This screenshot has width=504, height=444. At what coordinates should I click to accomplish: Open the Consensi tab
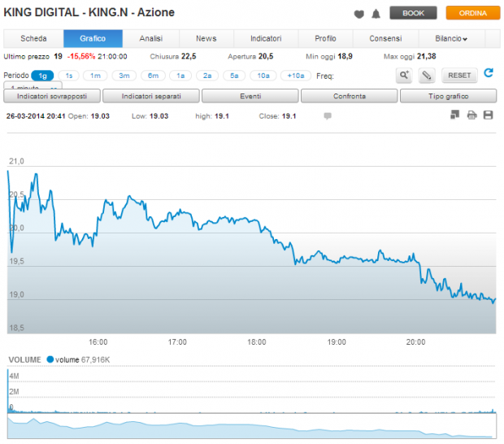point(385,38)
